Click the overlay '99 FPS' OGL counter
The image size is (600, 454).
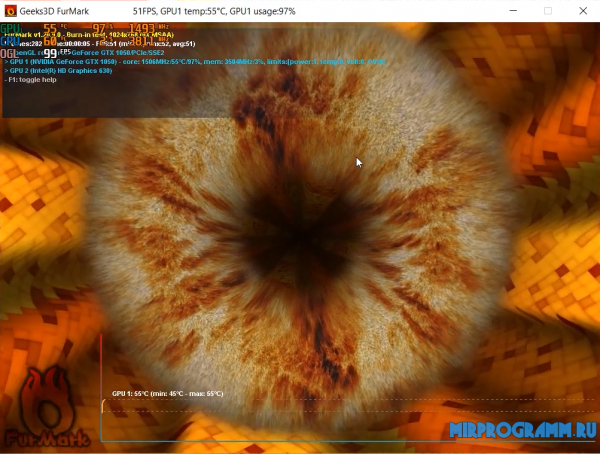(57, 53)
